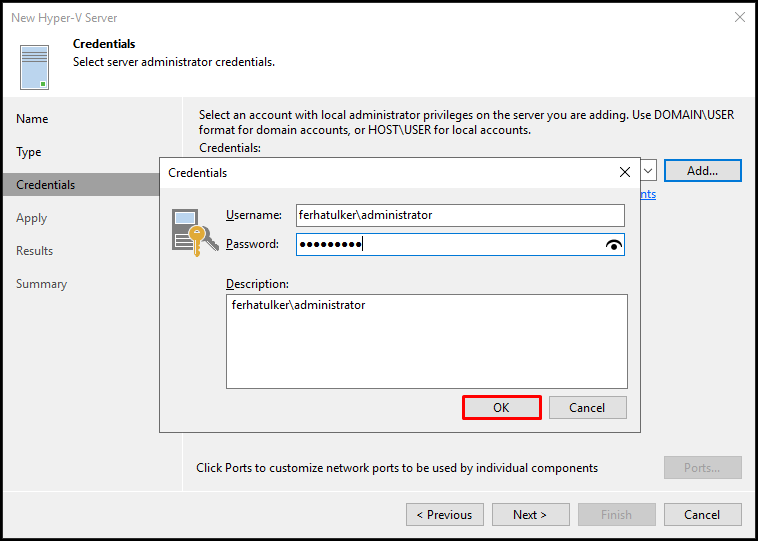Click the New Hyper-V Server title text
758x541 pixels.
tap(64, 18)
